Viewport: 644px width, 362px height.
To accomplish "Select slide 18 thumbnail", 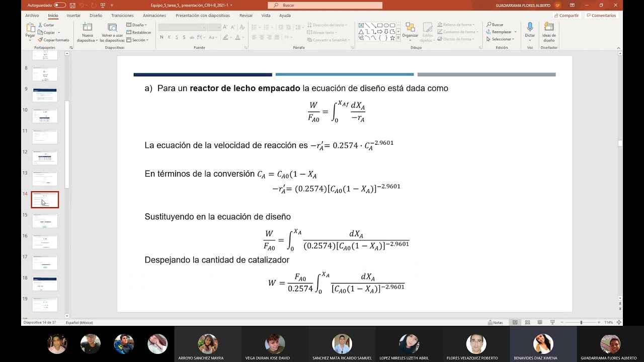I will point(45,284).
